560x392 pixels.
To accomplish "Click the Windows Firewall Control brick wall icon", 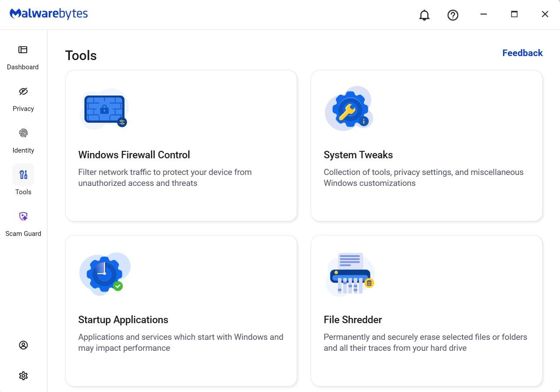I will tap(104, 109).
